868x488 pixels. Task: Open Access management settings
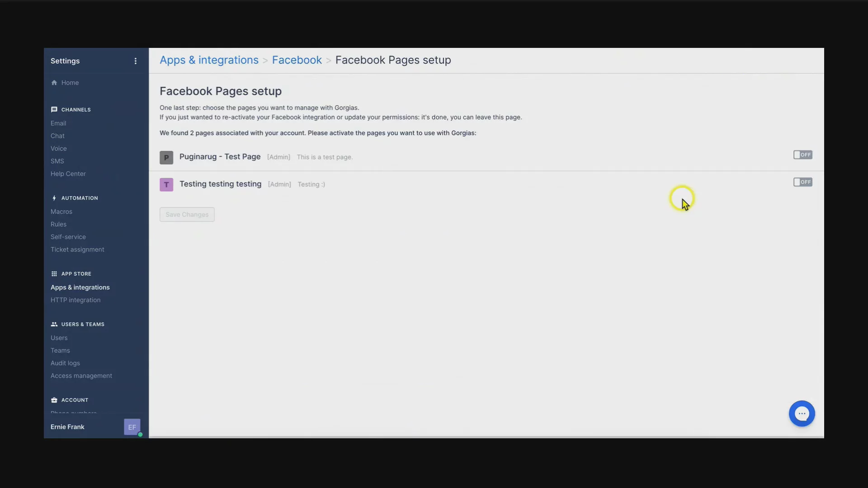81,376
